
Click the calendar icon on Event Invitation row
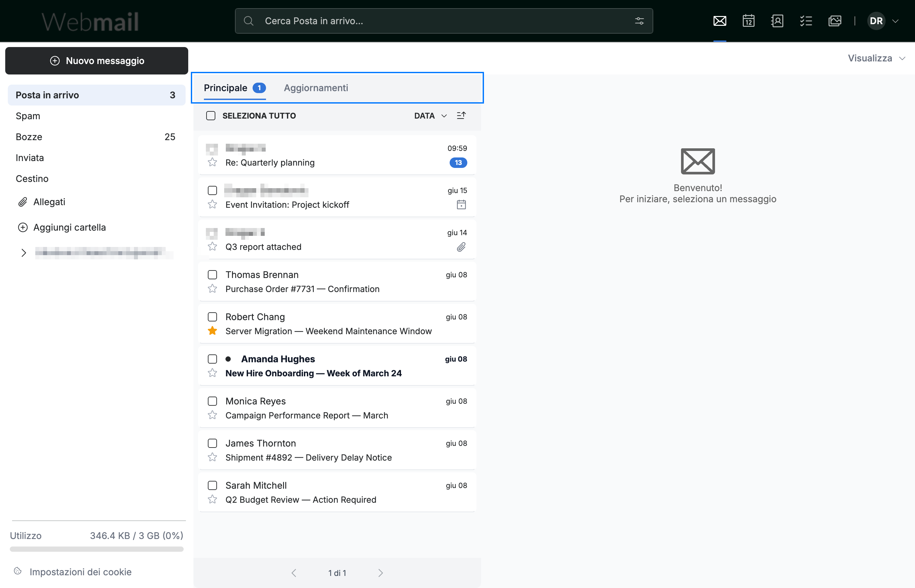pos(461,204)
